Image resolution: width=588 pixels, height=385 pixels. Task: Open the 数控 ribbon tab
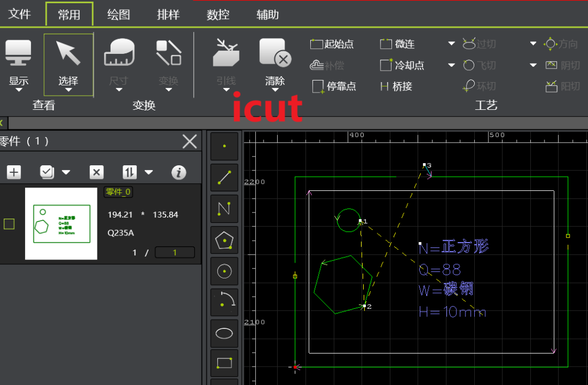click(218, 14)
